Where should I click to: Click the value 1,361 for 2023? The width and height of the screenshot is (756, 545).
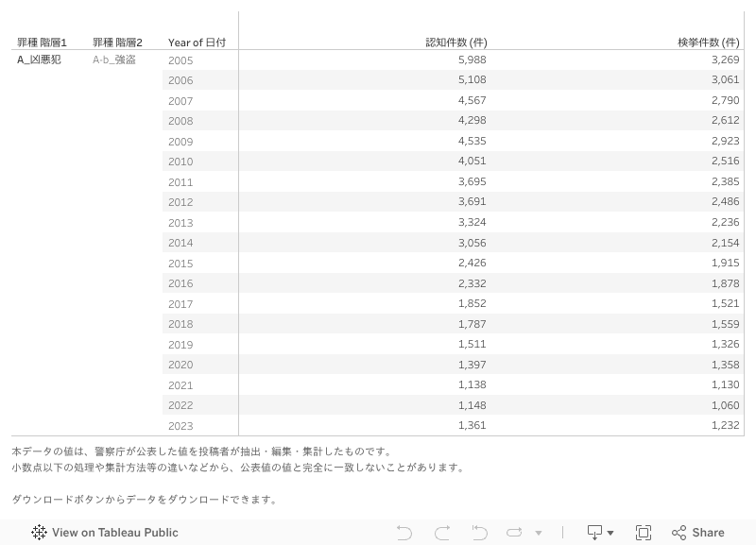472,425
